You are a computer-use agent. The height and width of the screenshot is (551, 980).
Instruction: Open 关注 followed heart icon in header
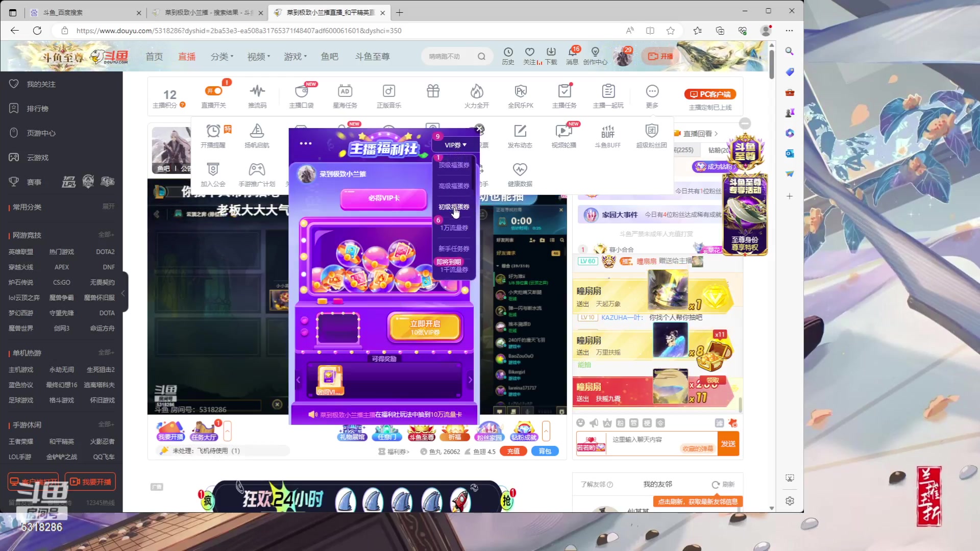coord(530,56)
